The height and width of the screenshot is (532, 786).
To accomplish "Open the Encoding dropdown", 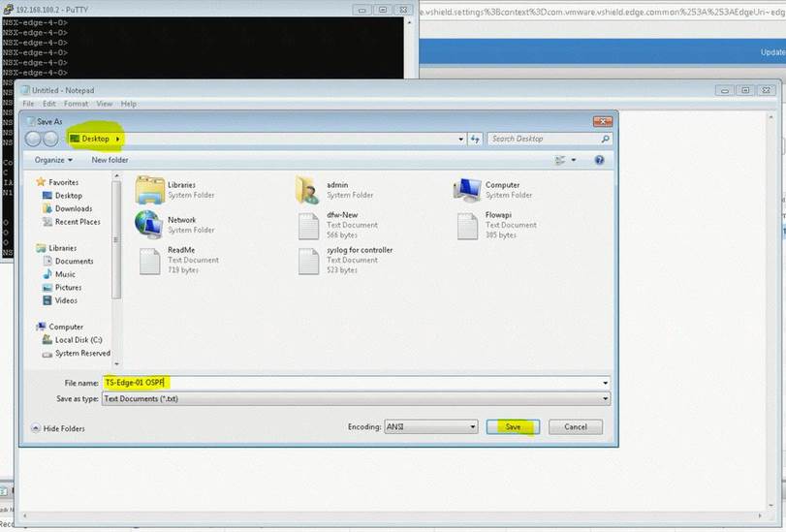I will click(x=431, y=426).
